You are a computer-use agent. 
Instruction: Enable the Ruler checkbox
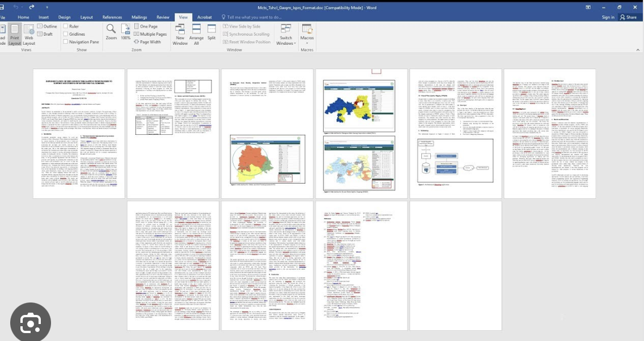point(66,26)
